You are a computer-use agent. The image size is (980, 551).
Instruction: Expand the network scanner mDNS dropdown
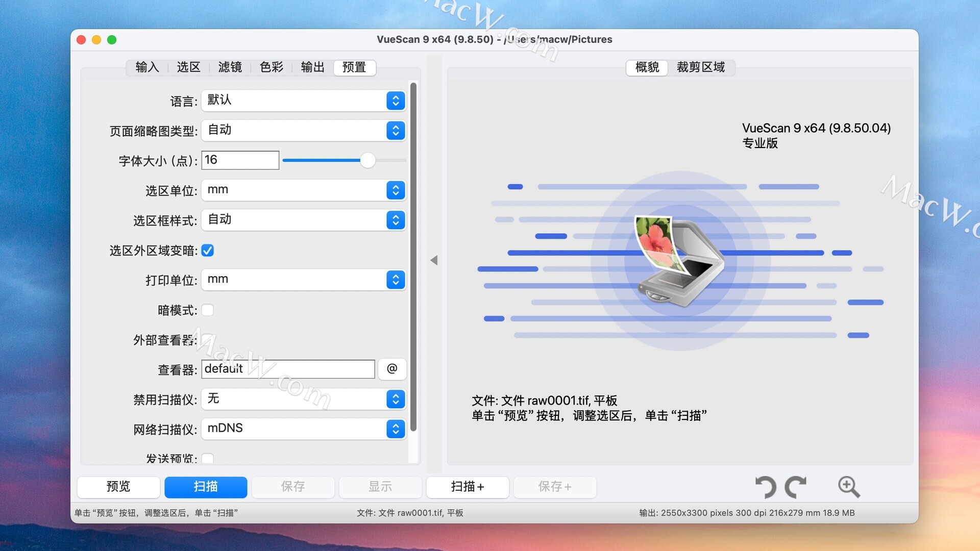click(x=304, y=429)
